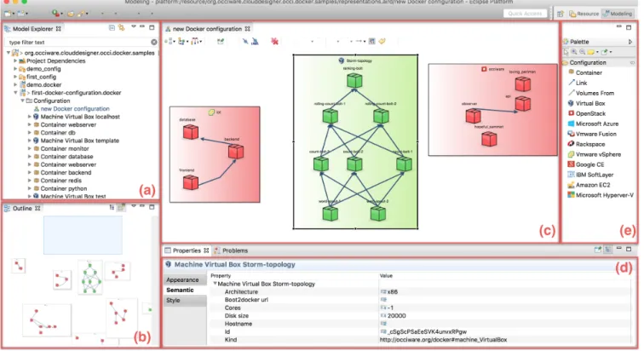Click the Storm-topology thumbnail in Outline
Image resolution: width=644 pixels, height=351 pixels.
click(x=90, y=278)
